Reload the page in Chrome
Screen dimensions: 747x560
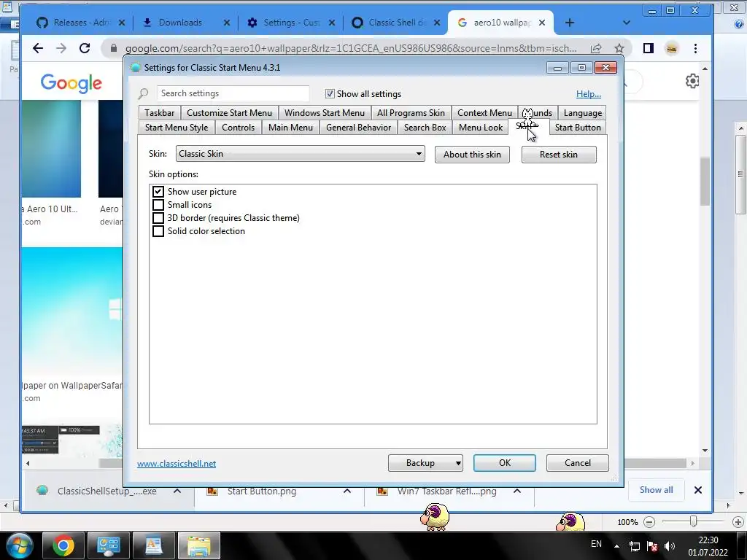pos(85,48)
